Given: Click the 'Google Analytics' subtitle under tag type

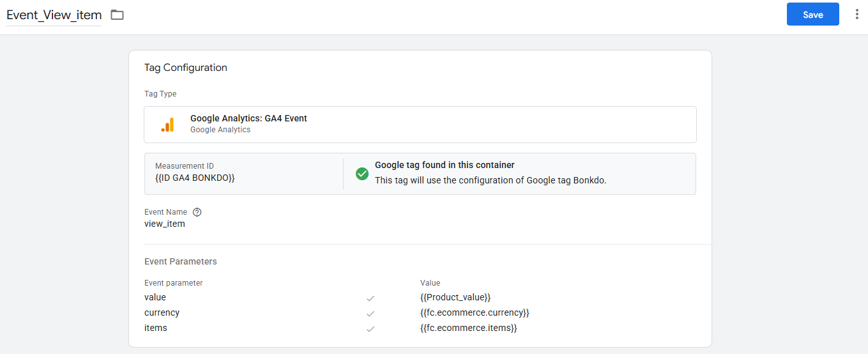Looking at the screenshot, I should tap(220, 130).
